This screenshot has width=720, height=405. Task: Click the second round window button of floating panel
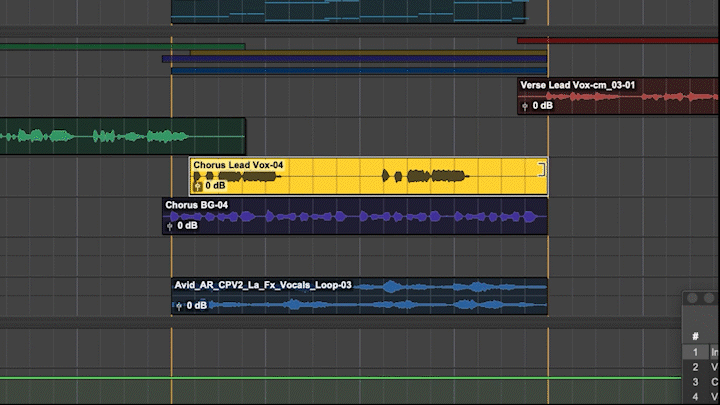(709, 299)
